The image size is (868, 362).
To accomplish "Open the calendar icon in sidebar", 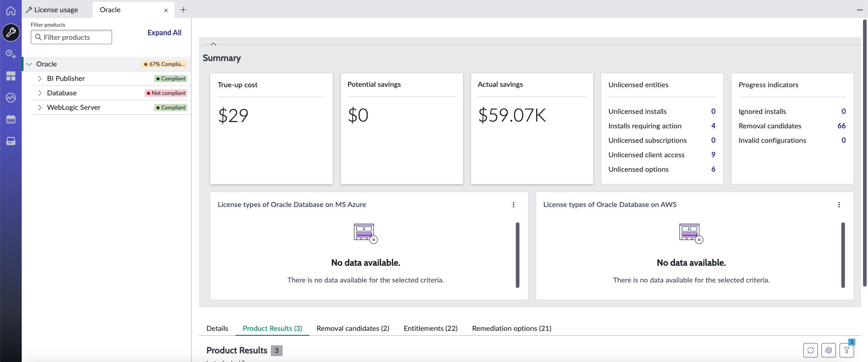I will [x=11, y=119].
